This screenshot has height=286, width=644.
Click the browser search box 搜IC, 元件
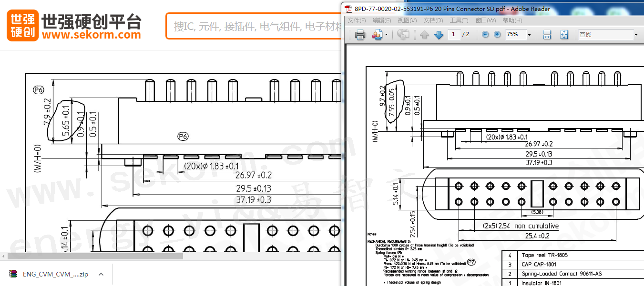point(254,26)
